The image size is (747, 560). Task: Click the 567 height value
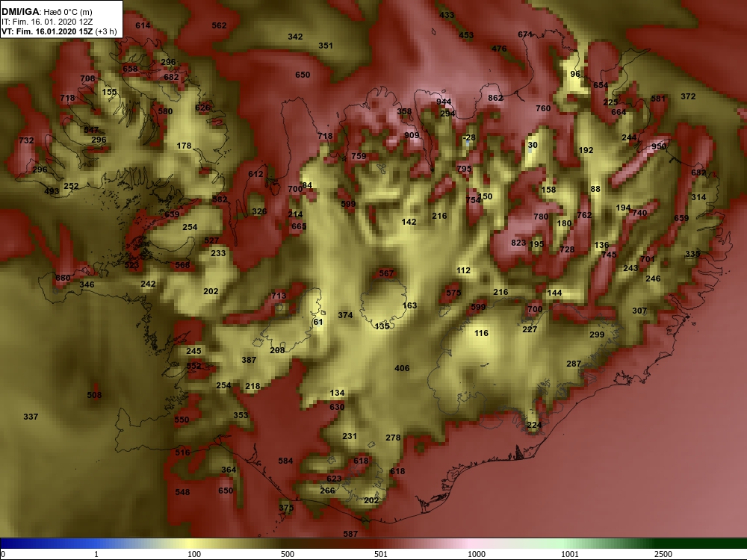coord(386,273)
